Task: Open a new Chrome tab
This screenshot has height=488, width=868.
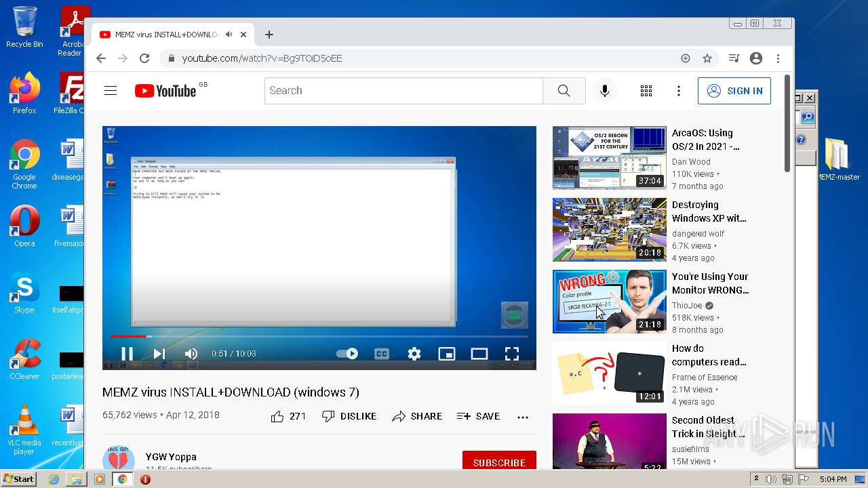Action: (269, 35)
